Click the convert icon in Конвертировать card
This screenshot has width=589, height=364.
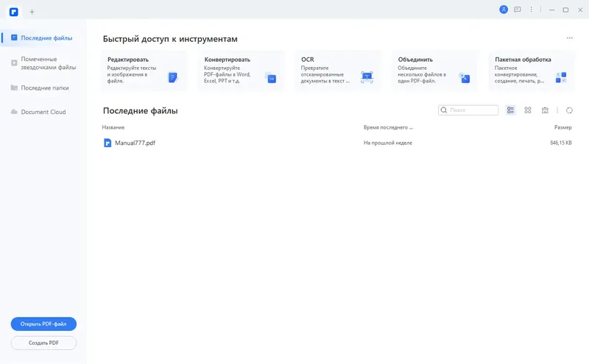[270, 78]
